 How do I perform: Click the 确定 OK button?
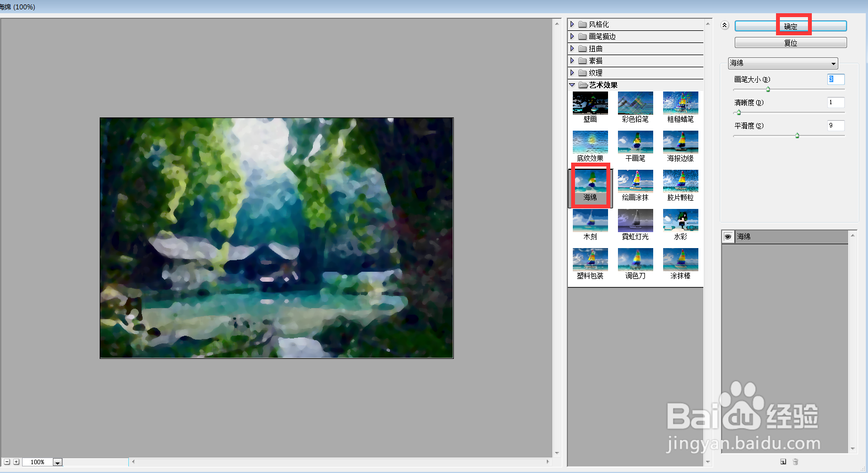pyautogui.click(x=790, y=26)
